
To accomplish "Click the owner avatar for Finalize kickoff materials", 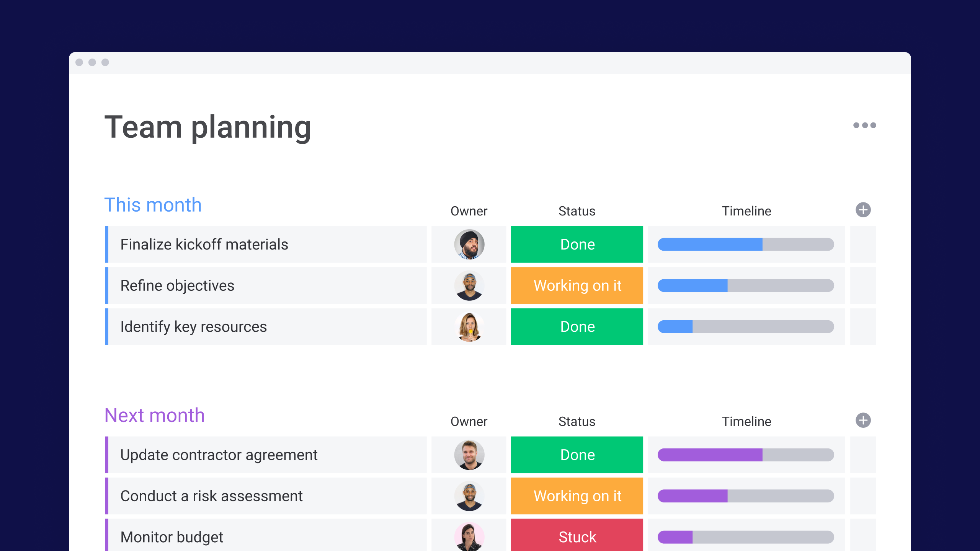I will coord(469,245).
